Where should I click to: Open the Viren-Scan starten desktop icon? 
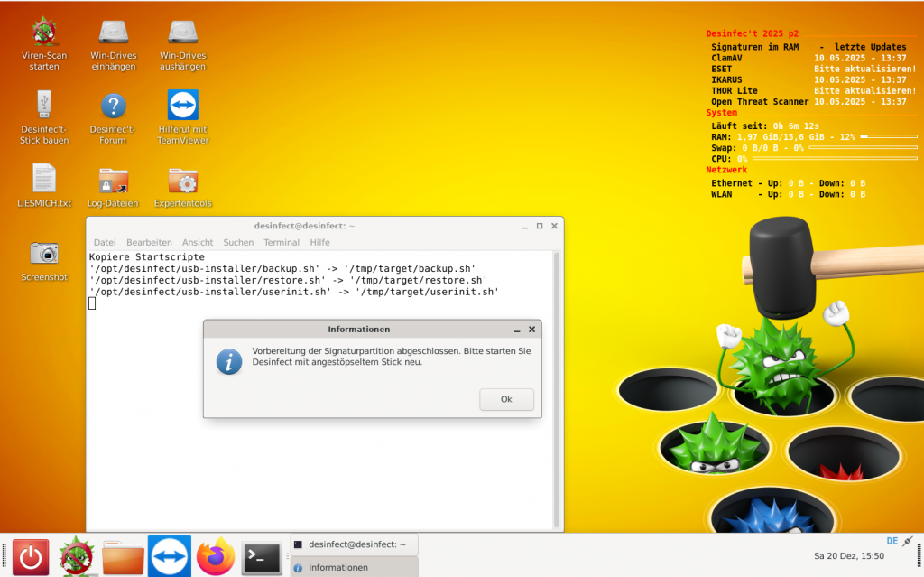(43, 34)
